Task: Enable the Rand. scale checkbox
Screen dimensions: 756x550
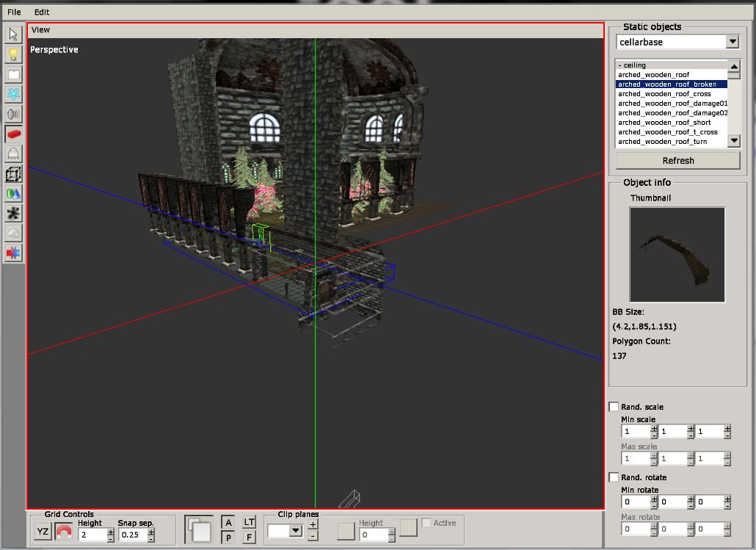Action: tap(614, 407)
